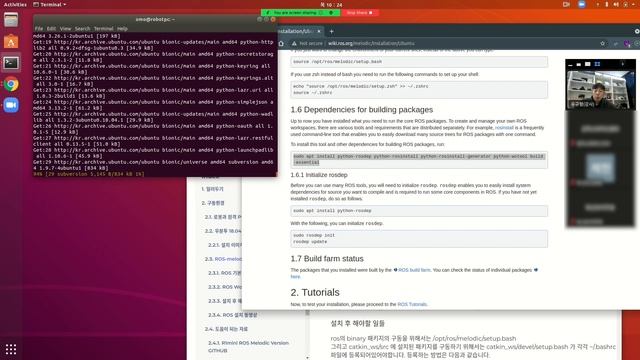
Task: Open the Activities overview
Action: click(15, 4)
